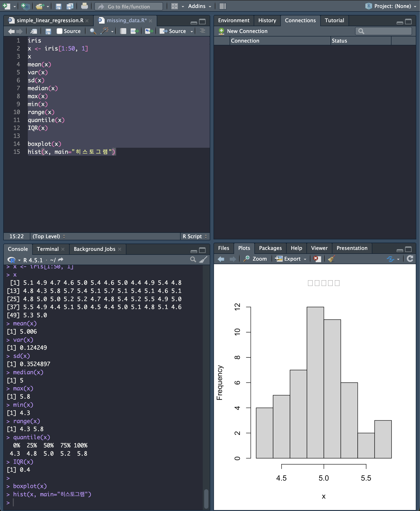Switch to the Environment tab
The width and height of the screenshot is (420, 511).
233,21
